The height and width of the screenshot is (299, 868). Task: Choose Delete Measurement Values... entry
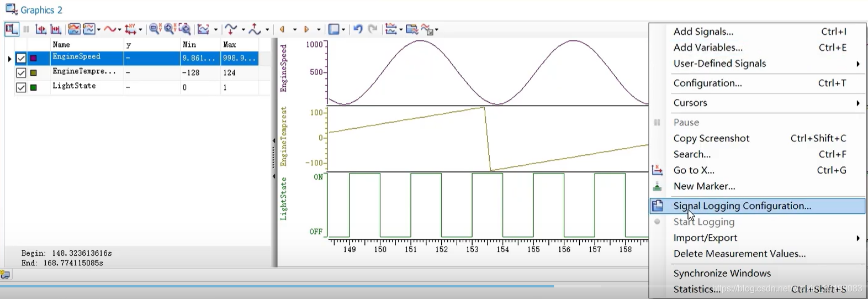(x=757, y=254)
